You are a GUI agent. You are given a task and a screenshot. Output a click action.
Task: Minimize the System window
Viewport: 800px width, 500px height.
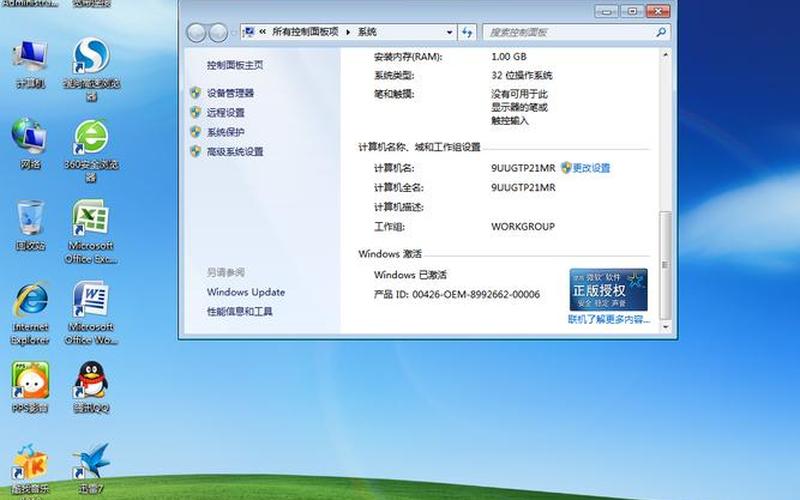pos(606,11)
